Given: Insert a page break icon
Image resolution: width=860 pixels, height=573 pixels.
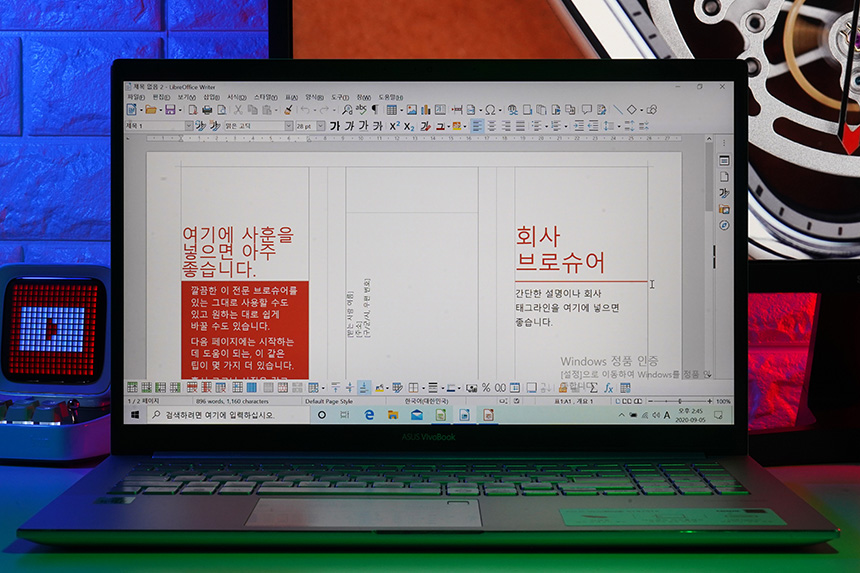Looking at the screenshot, I should (x=457, y=110).
